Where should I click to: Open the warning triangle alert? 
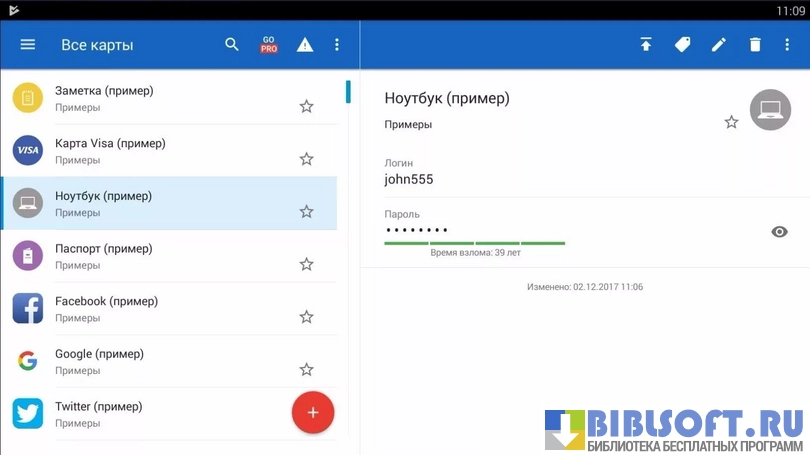point(305,45)
